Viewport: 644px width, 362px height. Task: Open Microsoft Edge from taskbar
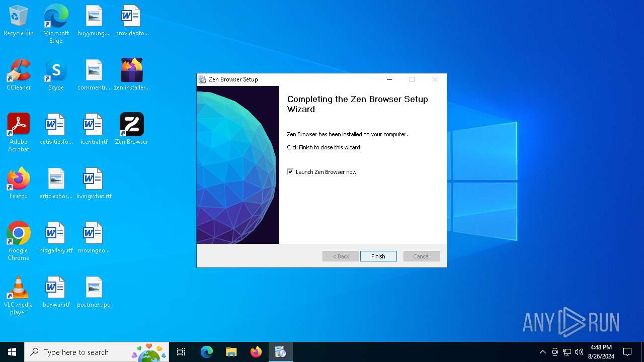click(x=207, y=352)
